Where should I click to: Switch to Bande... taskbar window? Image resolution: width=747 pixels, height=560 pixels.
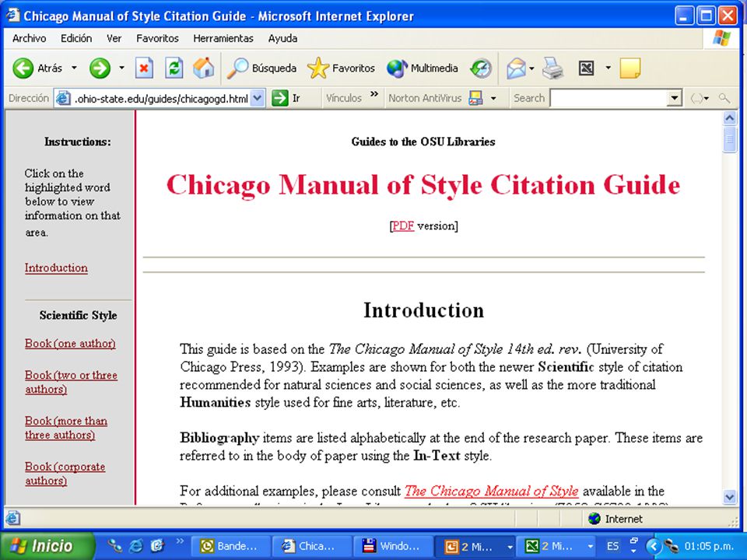pyautogui.click(x=230, y=546)
